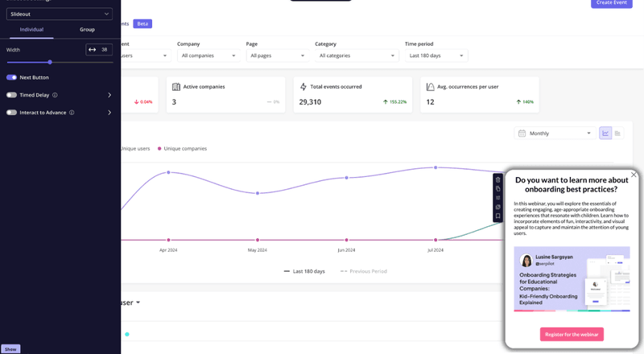The width and height of the screenshot is (644, 354).
Task: Enable the Timed Delay toggle
Action: pos(11,95)
